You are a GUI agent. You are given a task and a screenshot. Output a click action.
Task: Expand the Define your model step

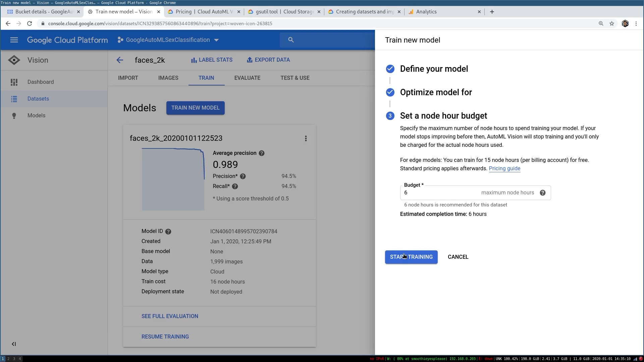point(434,69)
